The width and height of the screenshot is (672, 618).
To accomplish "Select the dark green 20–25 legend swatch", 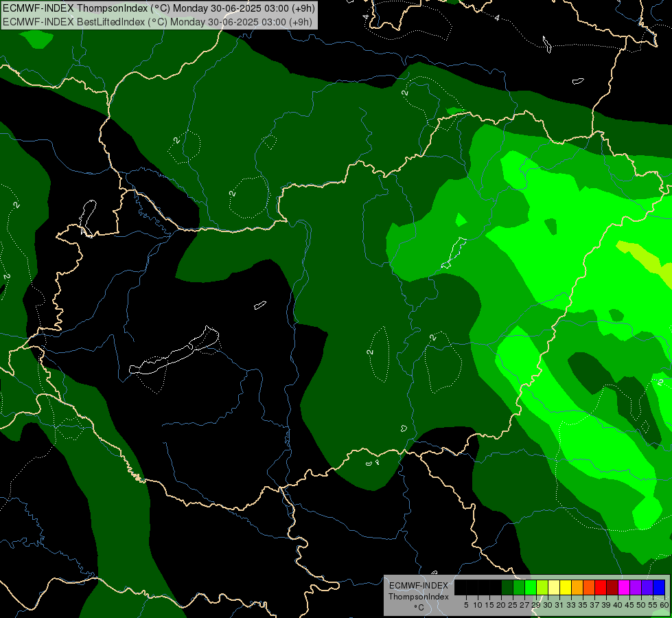I will coord(507,587).
